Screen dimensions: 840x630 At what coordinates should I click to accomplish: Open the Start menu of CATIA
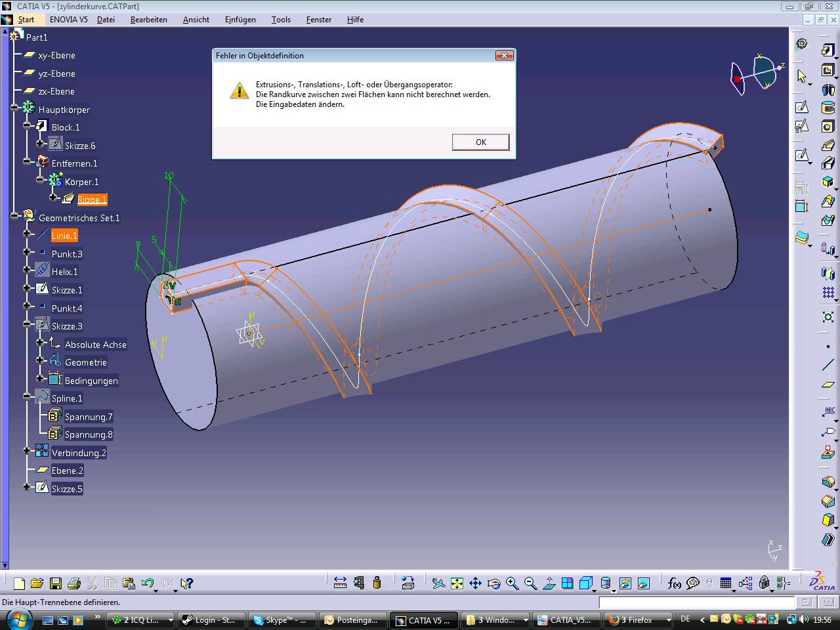coord(26,19)
